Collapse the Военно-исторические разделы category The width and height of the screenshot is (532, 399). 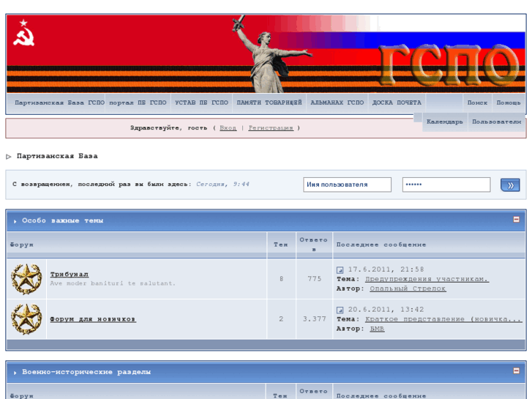click(516, 371)
